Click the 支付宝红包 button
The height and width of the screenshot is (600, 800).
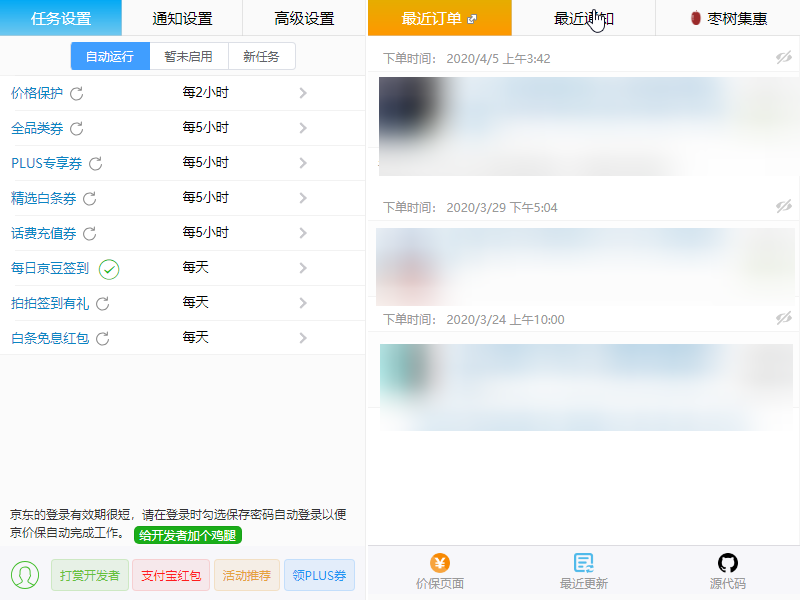(171, 575)
